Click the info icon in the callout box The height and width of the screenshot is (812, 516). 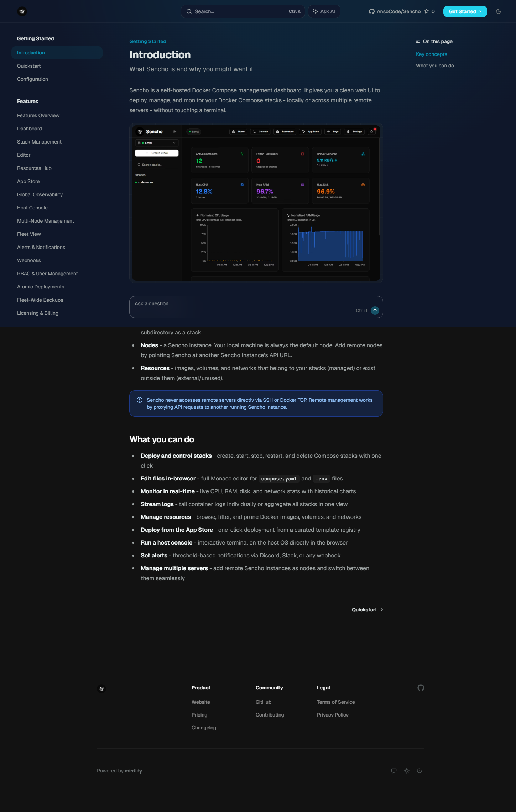[x=140, y=400]
